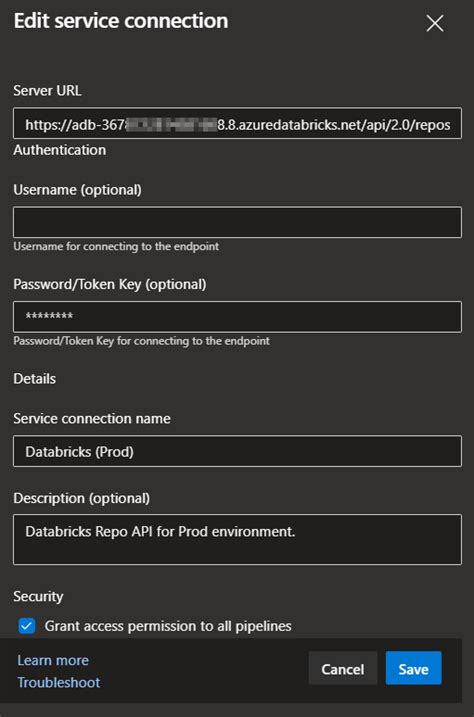Focus the empty Username input box

tap(237, 222)
